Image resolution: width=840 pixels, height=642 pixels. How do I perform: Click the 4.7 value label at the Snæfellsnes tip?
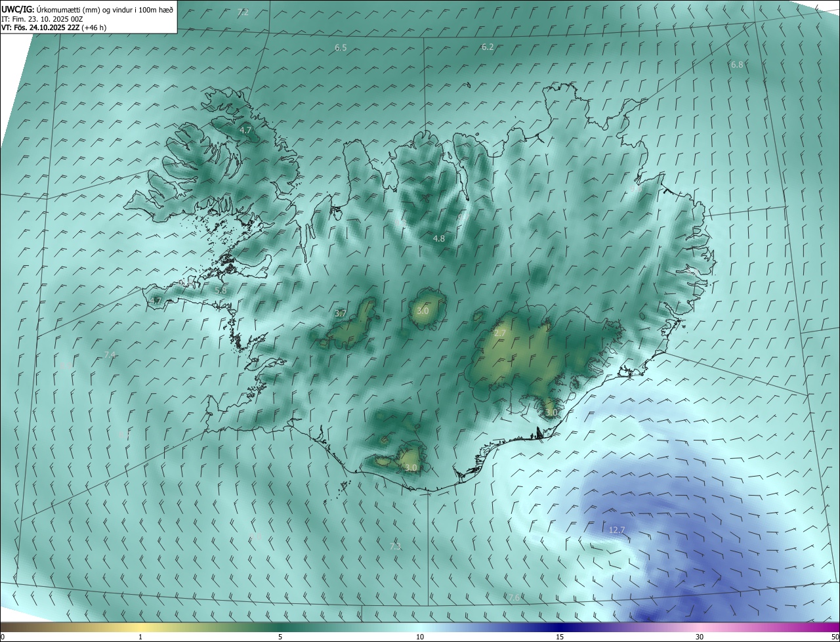[156, 301]
